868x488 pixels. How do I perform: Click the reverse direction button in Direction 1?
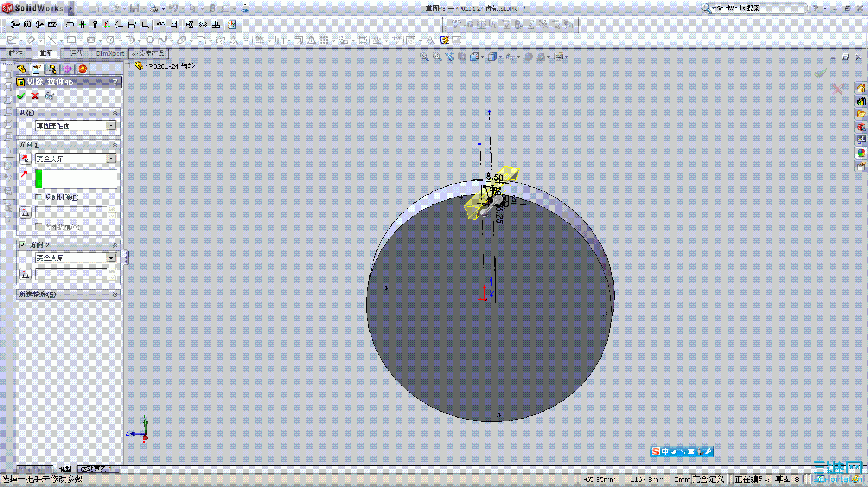[x=25, y=158]
